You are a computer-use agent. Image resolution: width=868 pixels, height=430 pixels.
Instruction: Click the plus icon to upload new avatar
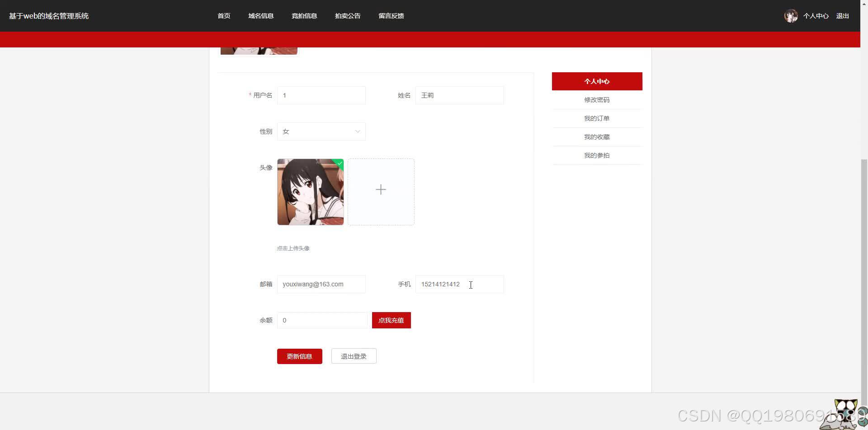point(381,189)
